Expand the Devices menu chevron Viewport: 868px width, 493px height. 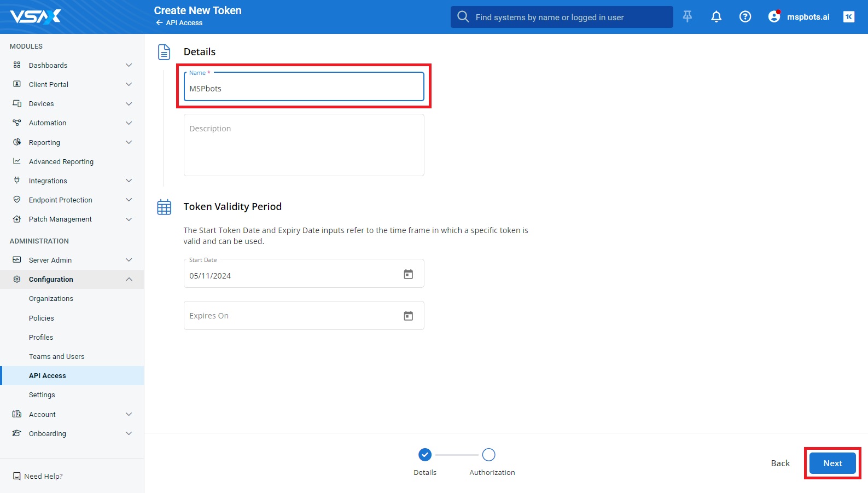(129, 104)
